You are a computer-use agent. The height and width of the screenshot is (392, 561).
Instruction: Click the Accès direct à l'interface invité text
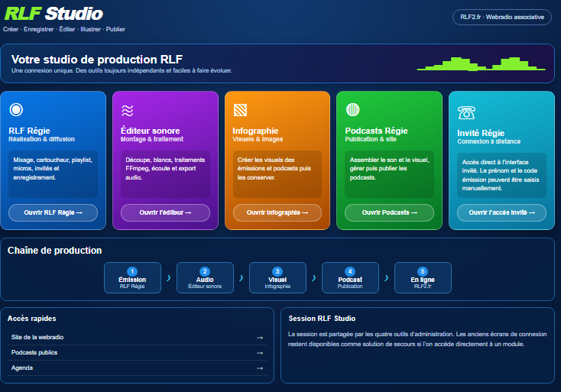coord(501,175)
